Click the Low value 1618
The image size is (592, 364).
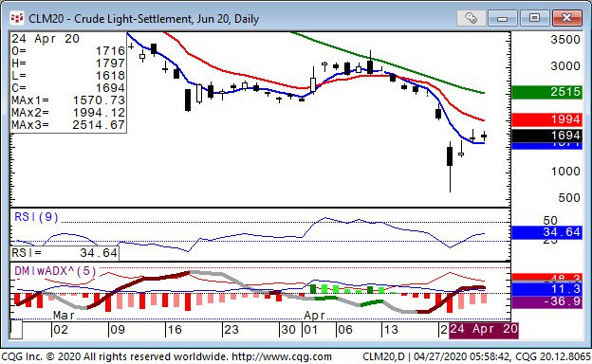point(110,76)
